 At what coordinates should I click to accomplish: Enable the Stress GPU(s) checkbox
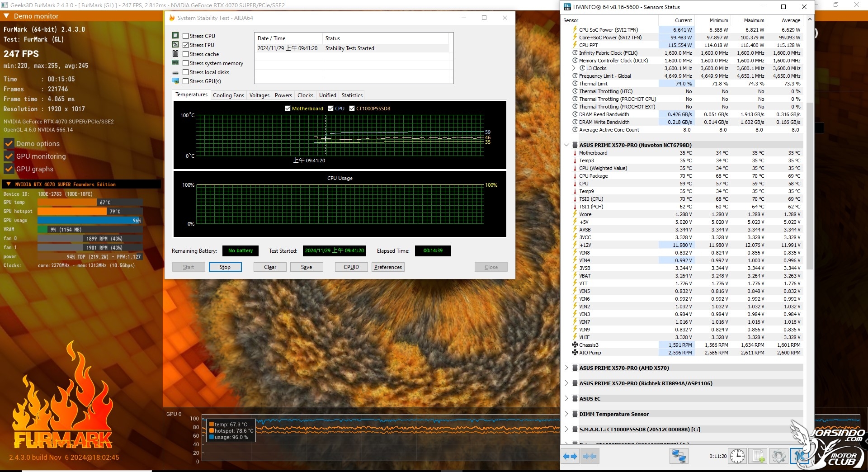click(185, 81)
